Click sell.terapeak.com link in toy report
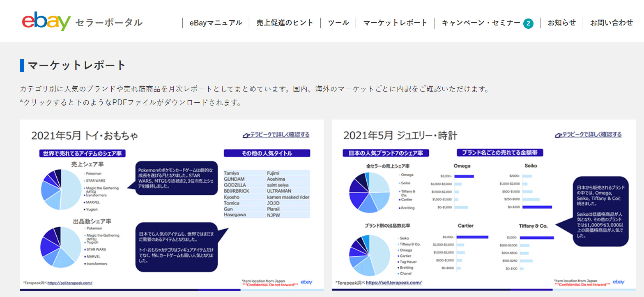This screenshot has height=297, width=644. pyautogui.click(x=70, y=283)
